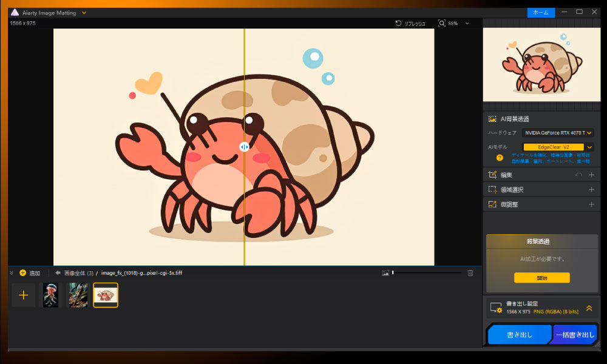The width and height of the screenshot is (607, 364).
Task: Click the 書き出し export button
Action: click(x=519, y=335)
